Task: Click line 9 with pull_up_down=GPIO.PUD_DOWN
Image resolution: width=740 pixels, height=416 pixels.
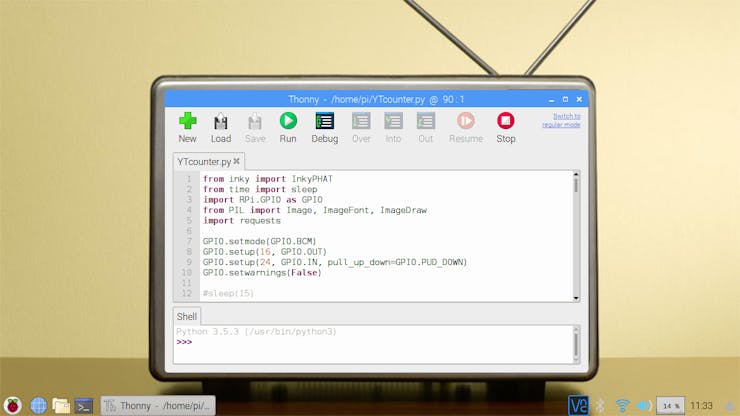Action: click(x=335, y=262)
